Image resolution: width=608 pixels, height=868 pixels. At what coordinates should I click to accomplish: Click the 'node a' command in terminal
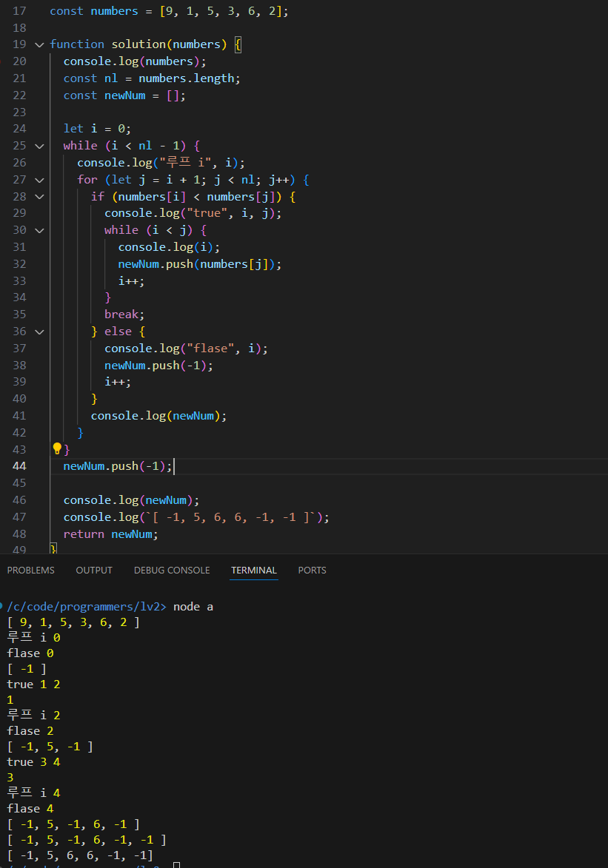click(x=193, y=607)
